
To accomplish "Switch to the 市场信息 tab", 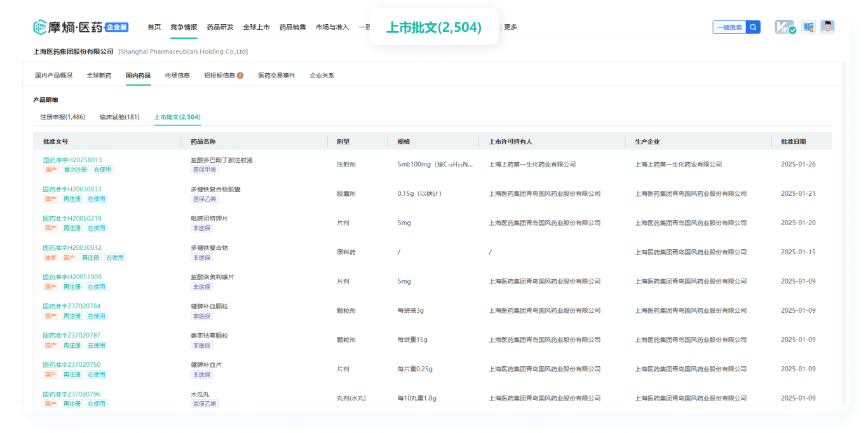I will point(177,76).
